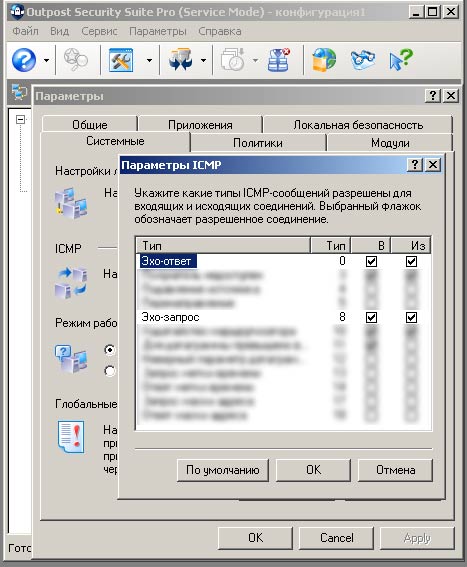The width and height of the screenshot is (467, 567).
Task: Click the ICMP arrows computers icon
Action: coord(71,283)
